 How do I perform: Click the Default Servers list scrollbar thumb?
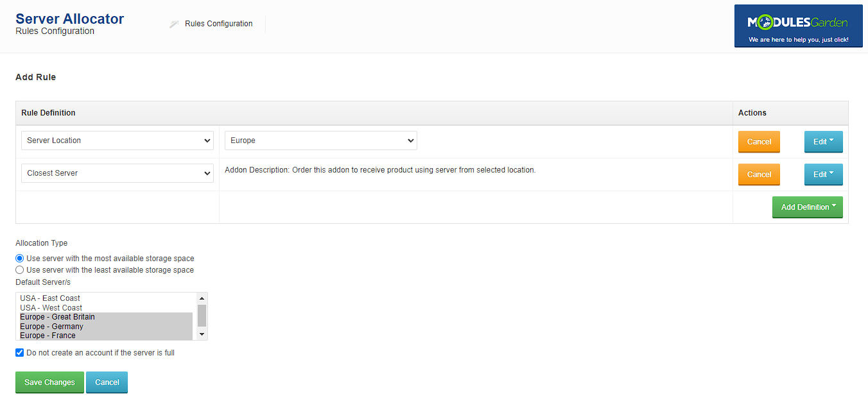pos(202,316)
